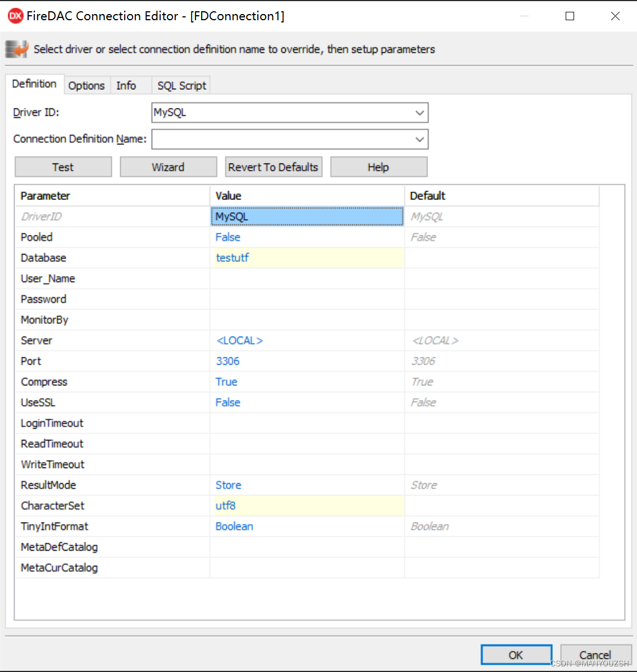Click the Parameter column header

[x=113, y=196]
